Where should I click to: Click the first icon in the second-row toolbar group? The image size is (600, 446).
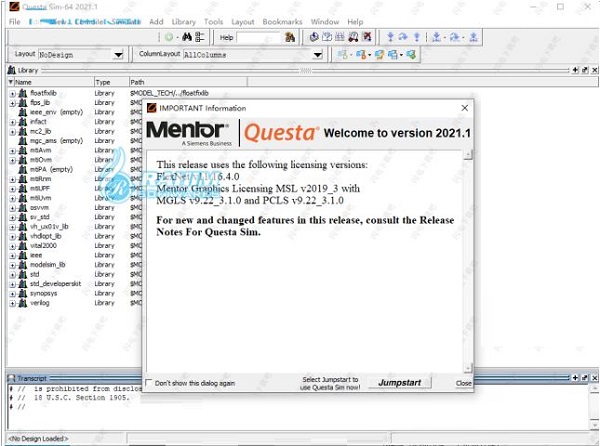coord(342,55)
